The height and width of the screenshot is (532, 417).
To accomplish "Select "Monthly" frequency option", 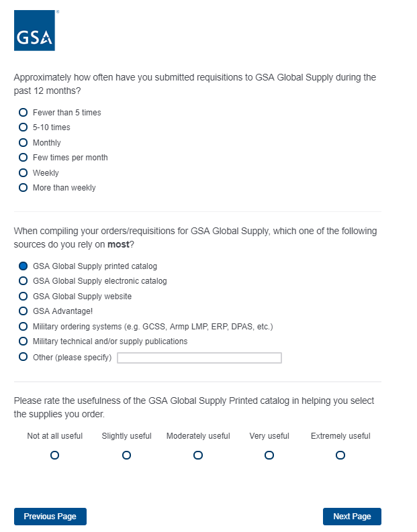I will [x=24, y=143].
